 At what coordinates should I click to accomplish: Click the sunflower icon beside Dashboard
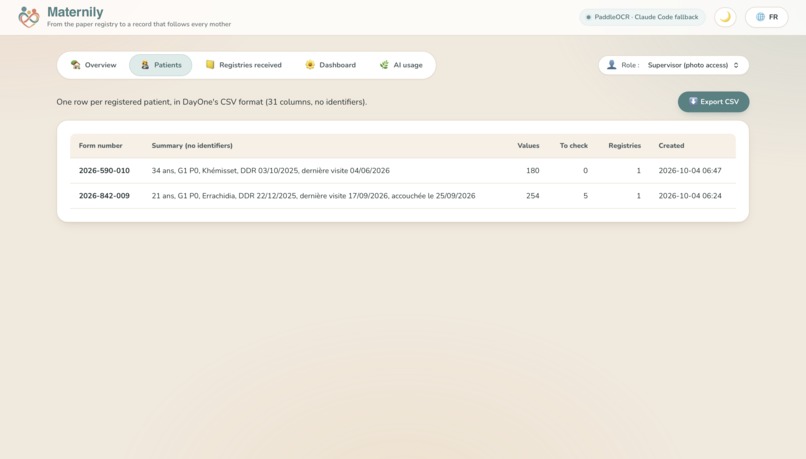tap(310, 64)
